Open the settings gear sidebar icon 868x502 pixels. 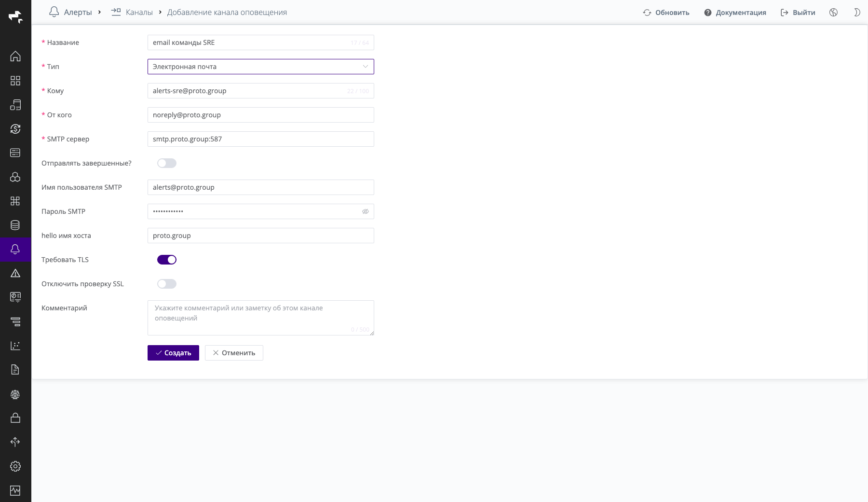click(x=15, y=466)
